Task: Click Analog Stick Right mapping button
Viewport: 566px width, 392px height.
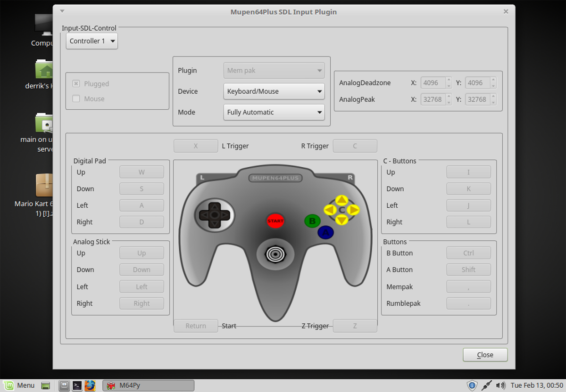Action: [x=141, y=303]
